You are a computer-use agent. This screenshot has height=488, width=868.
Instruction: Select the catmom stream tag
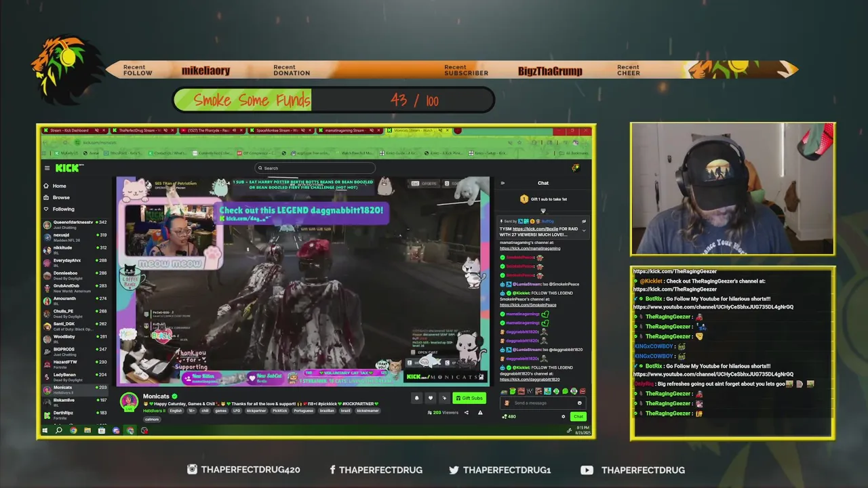pos(151,419)
